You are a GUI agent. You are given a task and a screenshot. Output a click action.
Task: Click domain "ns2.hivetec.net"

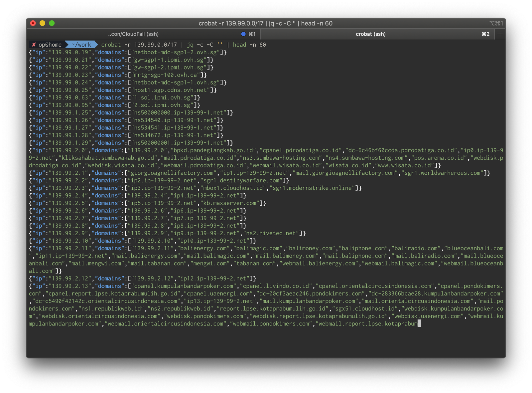[271, 233]
